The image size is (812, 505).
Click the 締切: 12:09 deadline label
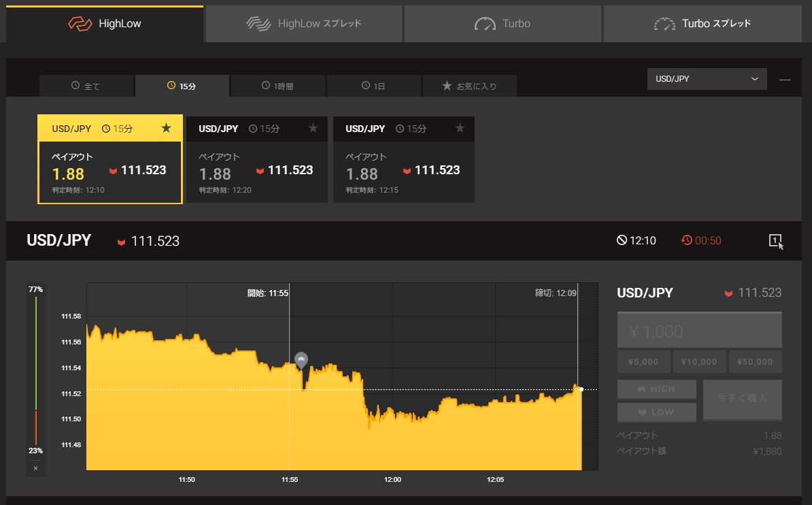(x=556, y=293)
